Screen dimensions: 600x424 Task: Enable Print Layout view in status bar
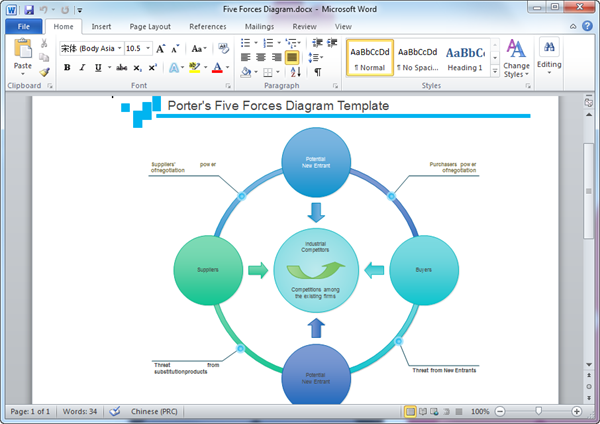[410, 412]
